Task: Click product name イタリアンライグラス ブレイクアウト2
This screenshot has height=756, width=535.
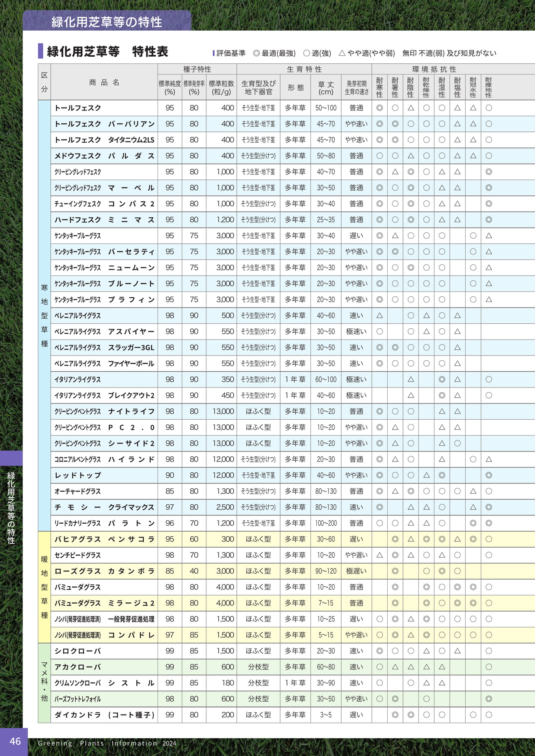Action: point(104,395)
